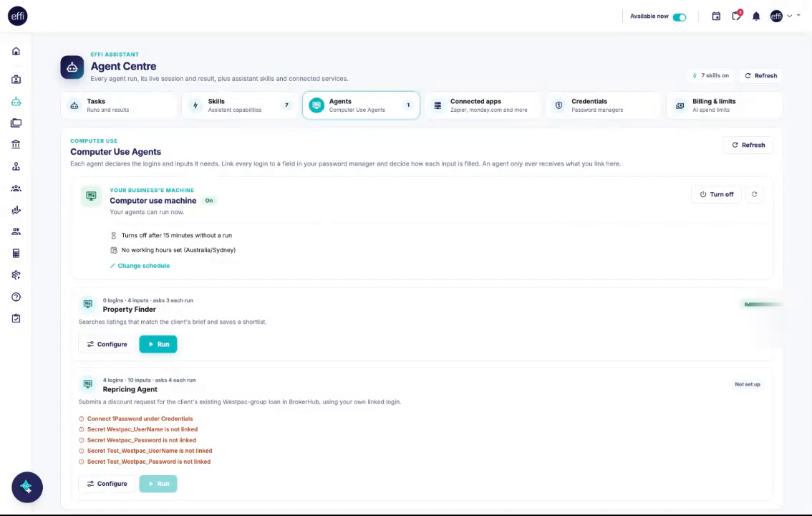
Task: Click Turns off after 15 minutes text
Action: pyautogui.click(x=177, y=235)
